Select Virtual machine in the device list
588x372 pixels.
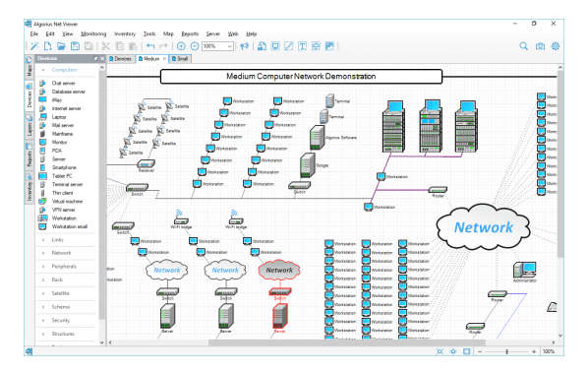coord(67,201)
